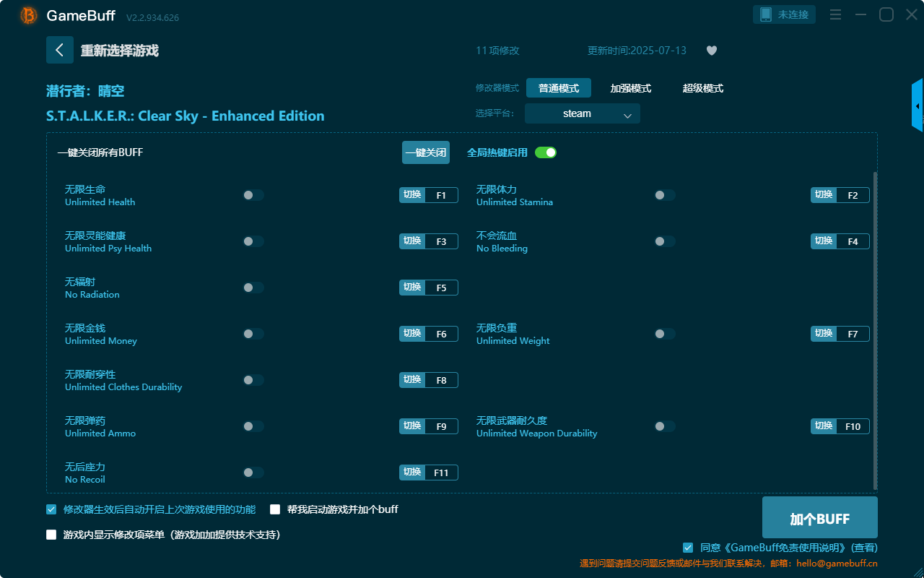The image size is (924, 578).
Task: Click the 无限金钱 cheat label
Action: point(85,328)
